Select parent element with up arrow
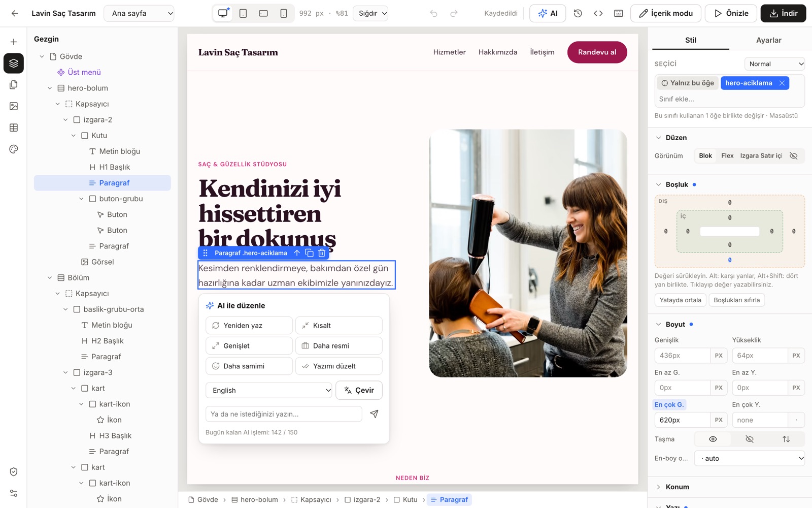812x508 pixels. 297,252
